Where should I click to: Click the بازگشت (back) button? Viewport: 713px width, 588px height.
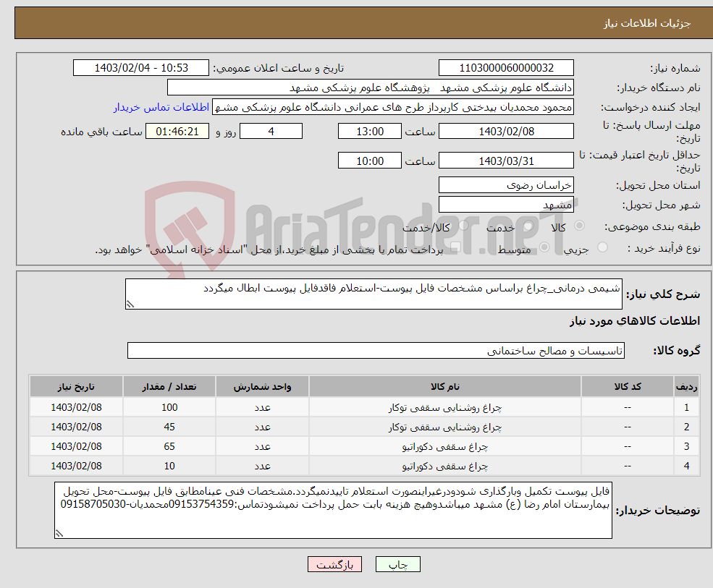pos(334,564)
